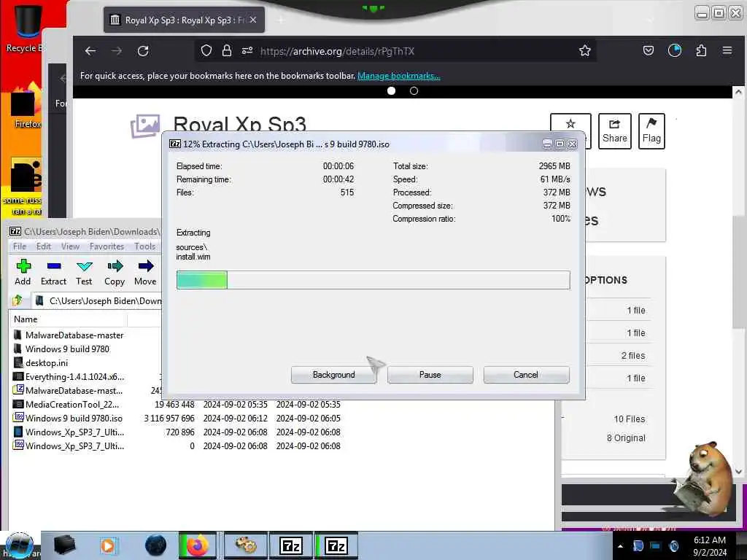Switch to the second 7-Zip taskbar button
The width and height of the screenshot is (747, 560).
[336, 545]
